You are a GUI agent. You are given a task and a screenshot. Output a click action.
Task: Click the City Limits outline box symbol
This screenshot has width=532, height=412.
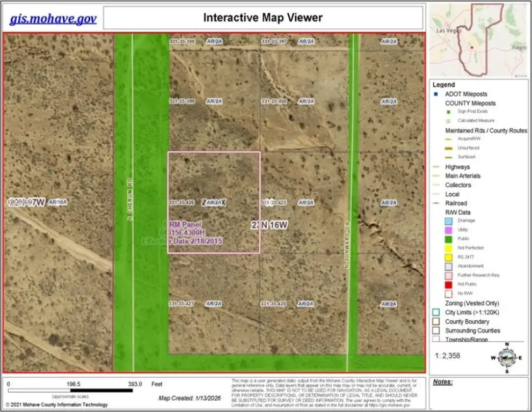pos(436,313)
